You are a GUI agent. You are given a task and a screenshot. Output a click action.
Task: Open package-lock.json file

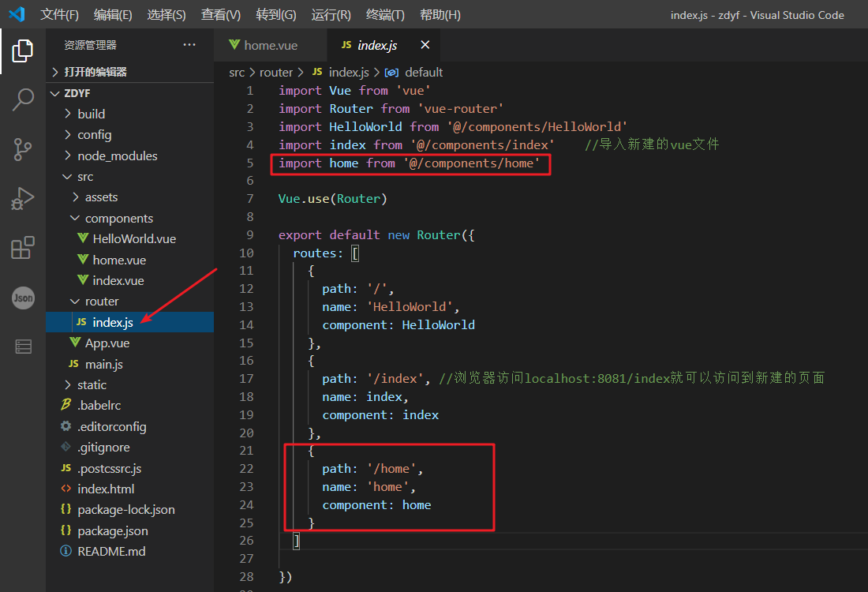tap(130, 509)
